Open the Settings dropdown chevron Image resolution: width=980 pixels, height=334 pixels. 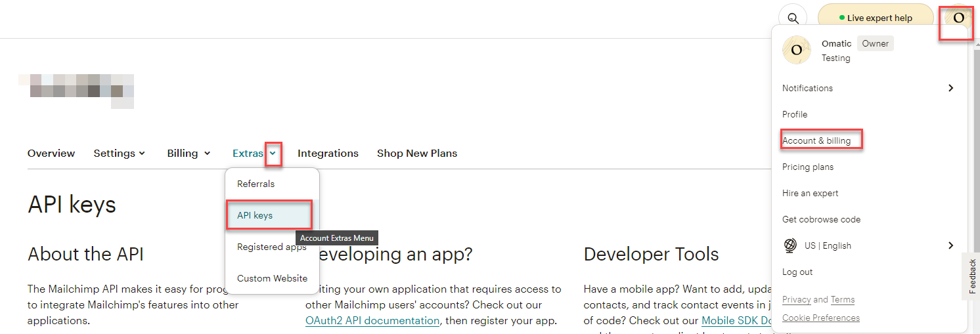point(141,154)
